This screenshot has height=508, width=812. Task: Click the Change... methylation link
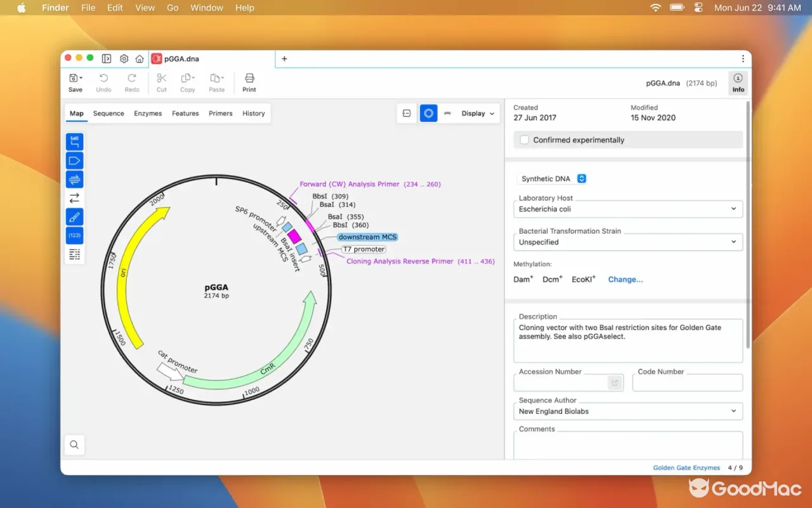click(625, 279)
